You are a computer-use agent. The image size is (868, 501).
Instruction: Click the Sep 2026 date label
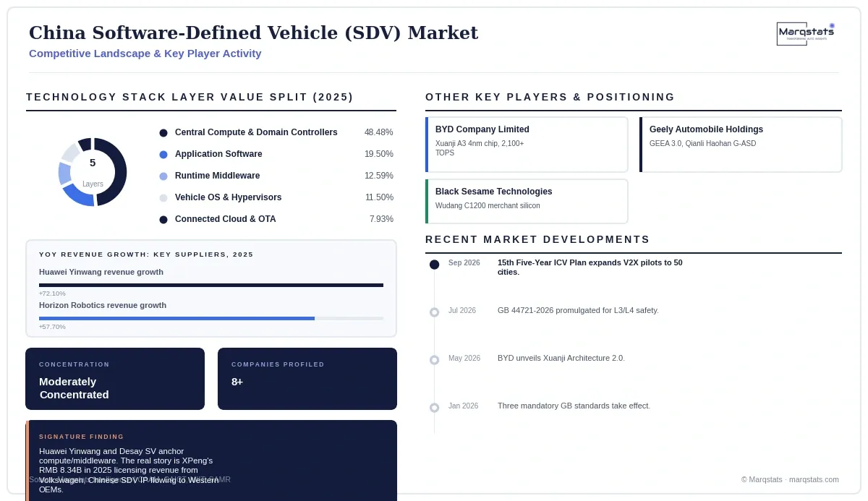click(x=464, y=262)
